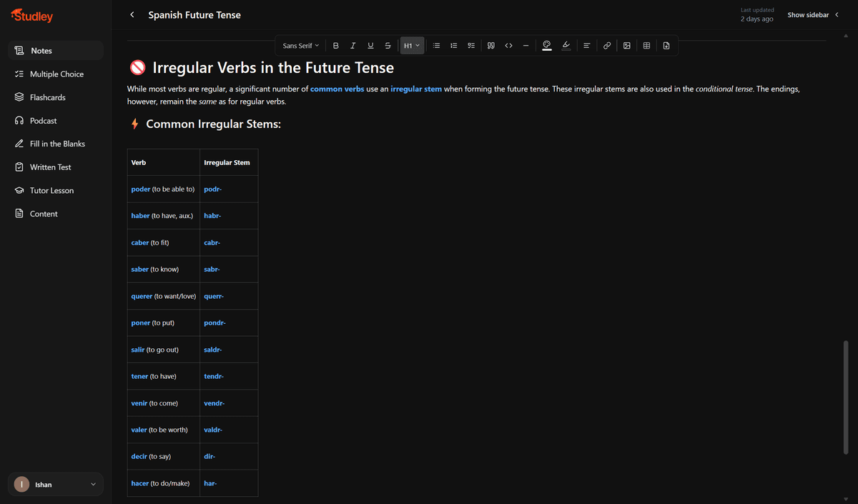
Task: Click the 'Irregular Stem' column header
Action: pyautogui.click(x=229, y=163)
